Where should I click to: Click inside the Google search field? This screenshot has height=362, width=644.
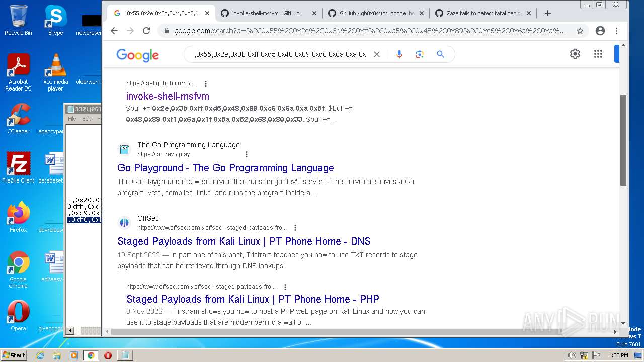point(280,54)
